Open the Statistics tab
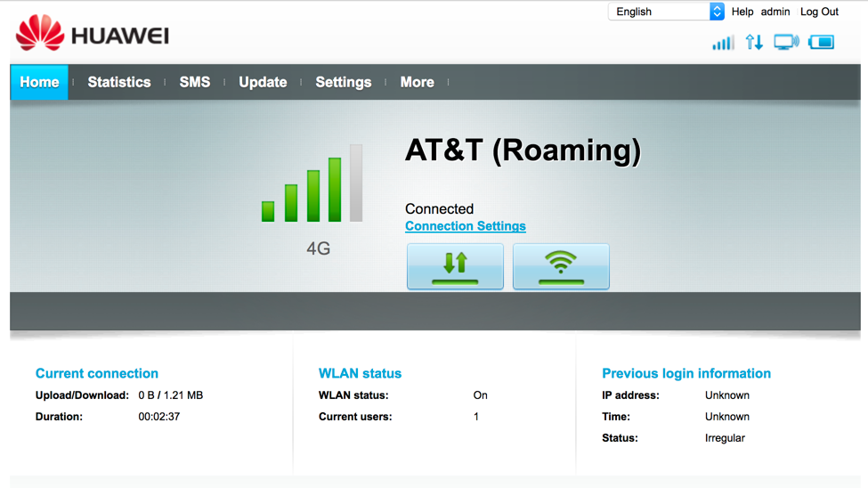The image size is (868, 488). coord(119,82)
